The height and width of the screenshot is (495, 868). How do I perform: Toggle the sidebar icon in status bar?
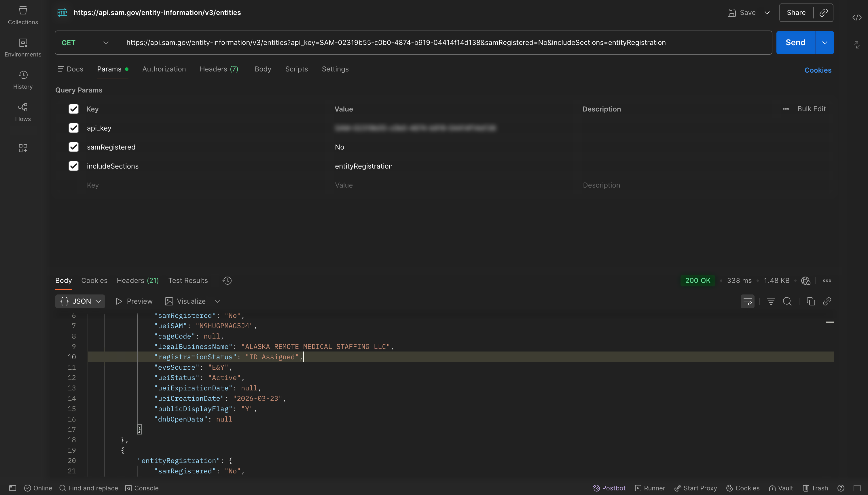[x=13, y=488]
